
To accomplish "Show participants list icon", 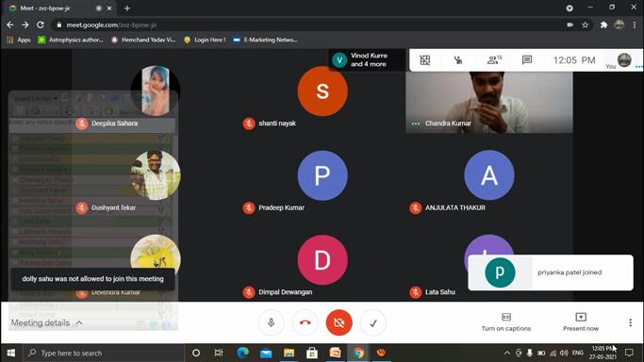I will (494, 60).
